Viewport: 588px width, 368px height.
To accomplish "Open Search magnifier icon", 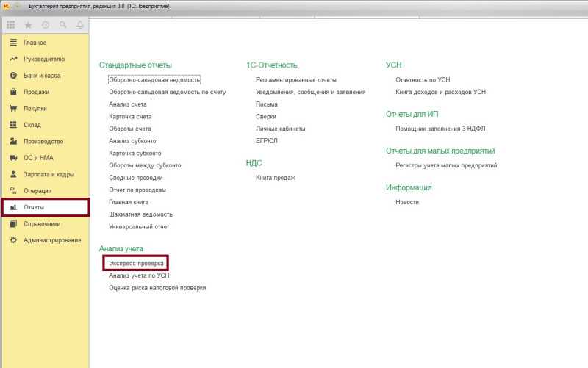I will click(x=62, y=25).
